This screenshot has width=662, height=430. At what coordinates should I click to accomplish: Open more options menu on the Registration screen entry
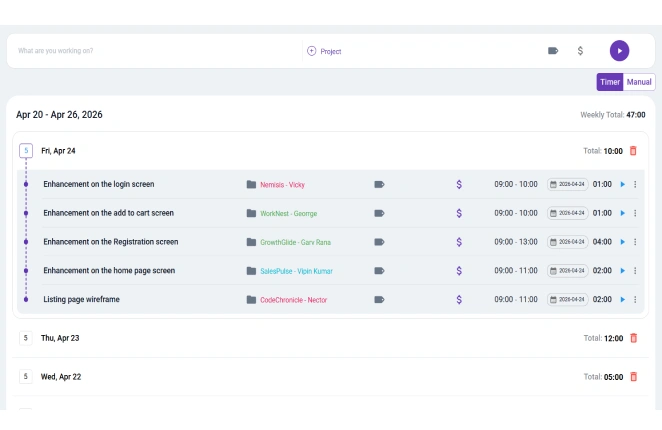click(x=635, y=242)
